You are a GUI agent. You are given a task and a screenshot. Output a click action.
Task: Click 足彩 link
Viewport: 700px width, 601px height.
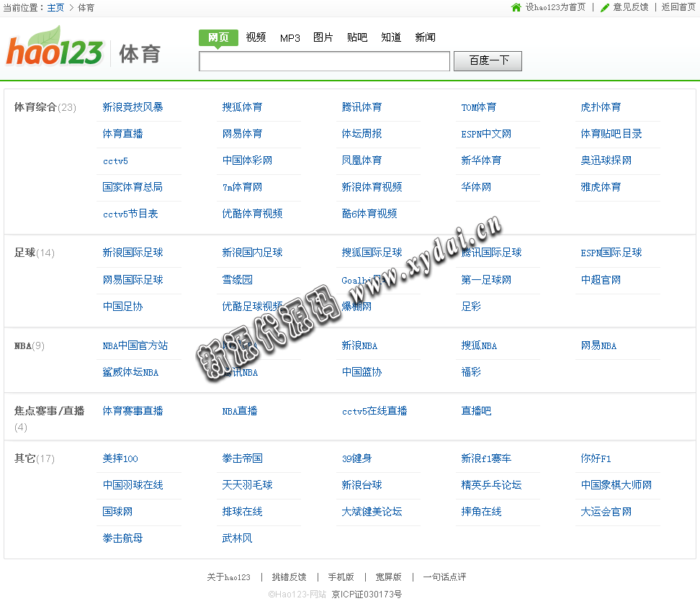tap(471, 307)
